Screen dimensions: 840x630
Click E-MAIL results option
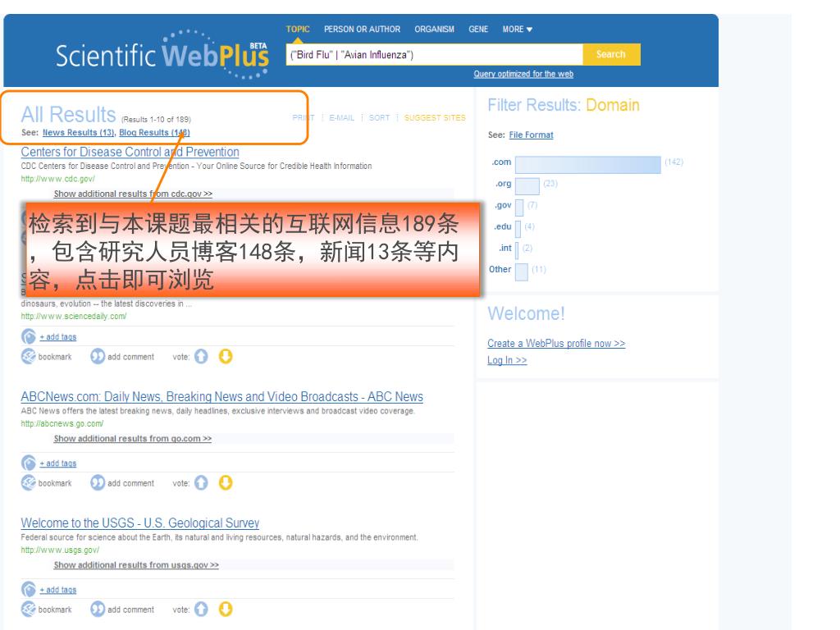[x=342, y=117]
